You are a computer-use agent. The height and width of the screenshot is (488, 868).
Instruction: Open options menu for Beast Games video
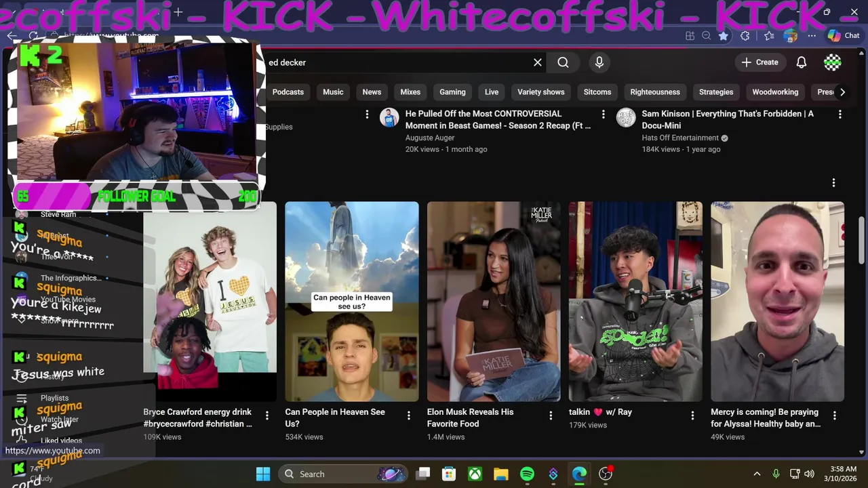[x=603, y=115]
